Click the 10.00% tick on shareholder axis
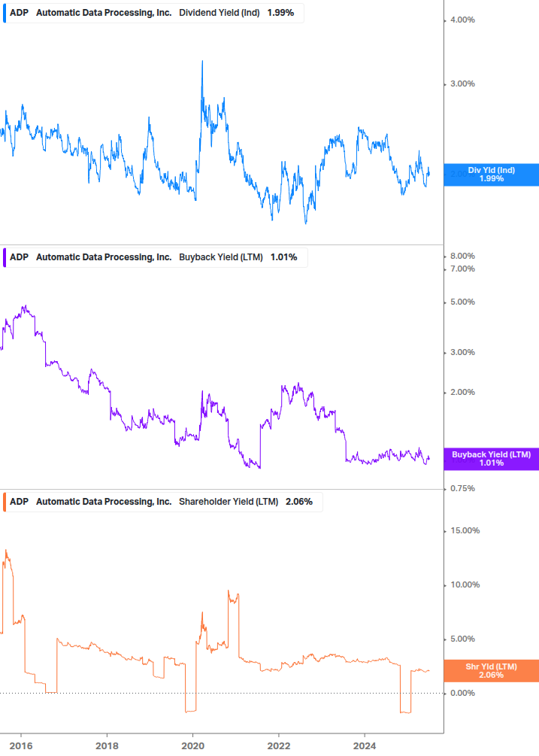Screen dimensions: 539x756 coord(465,584)
